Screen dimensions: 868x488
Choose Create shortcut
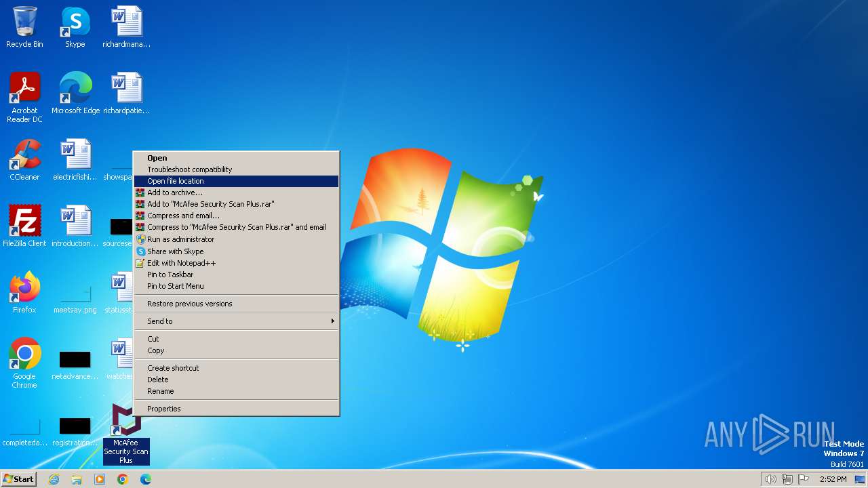point(236,368)
